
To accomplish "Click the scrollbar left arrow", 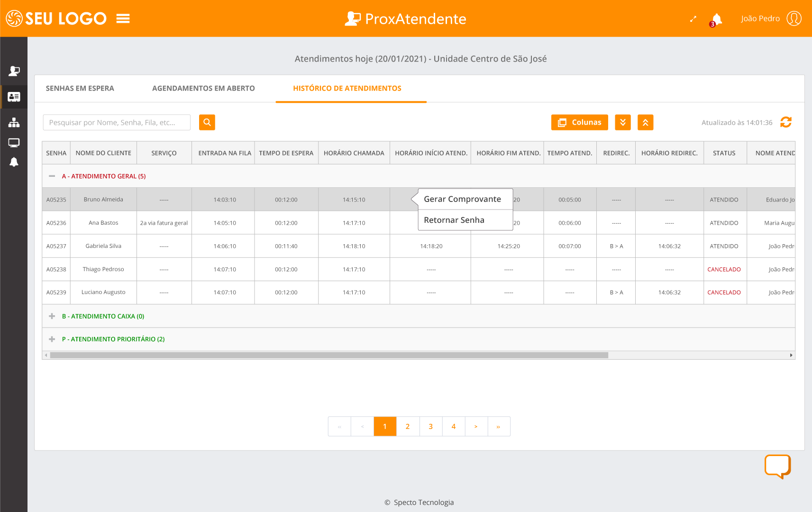I will [x=46, y=355].
